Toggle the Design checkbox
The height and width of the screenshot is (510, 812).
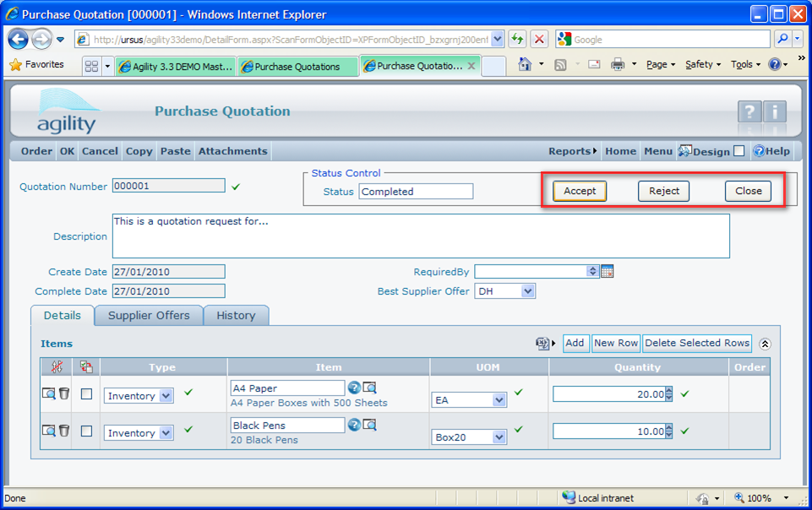click(x=739, y=151)
